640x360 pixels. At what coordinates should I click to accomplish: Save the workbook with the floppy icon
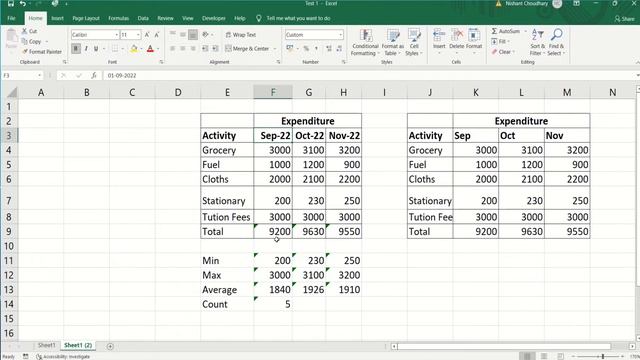[11, 4]
